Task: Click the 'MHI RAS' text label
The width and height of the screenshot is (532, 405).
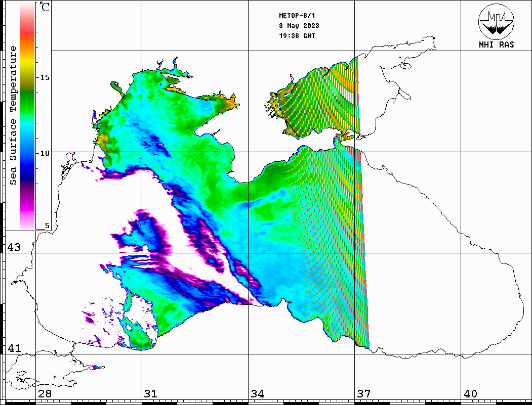Action: [x=496, y=44]
